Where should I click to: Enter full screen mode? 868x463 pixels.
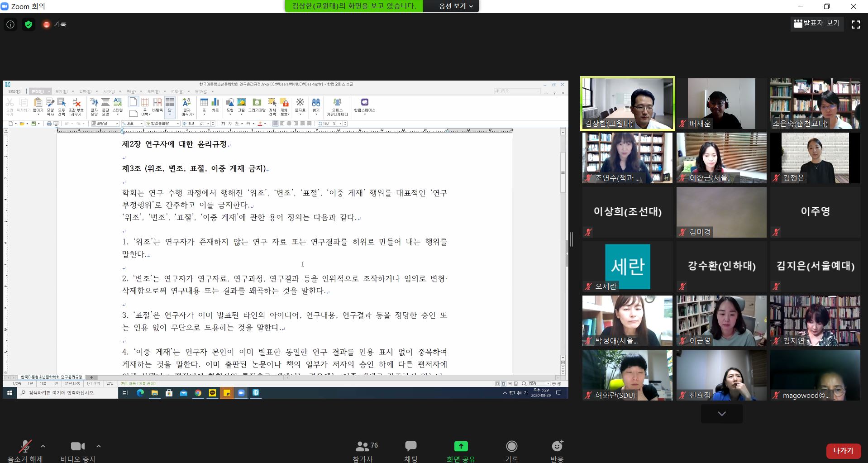855,24
